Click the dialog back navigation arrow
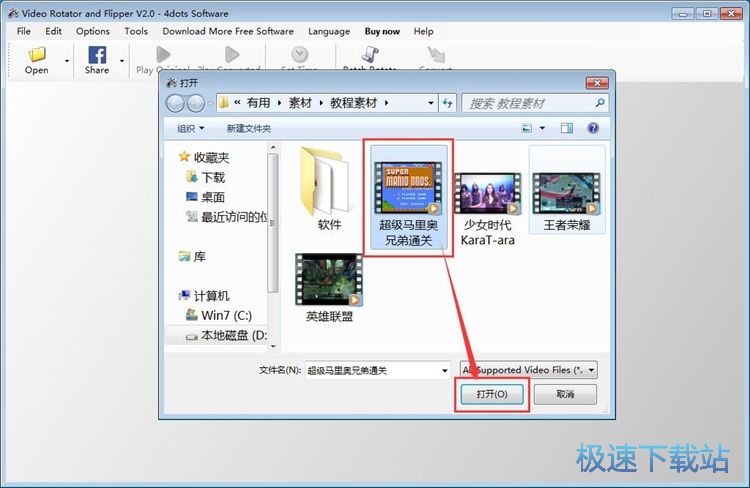The image size is (750, 488). coord(175,103)
